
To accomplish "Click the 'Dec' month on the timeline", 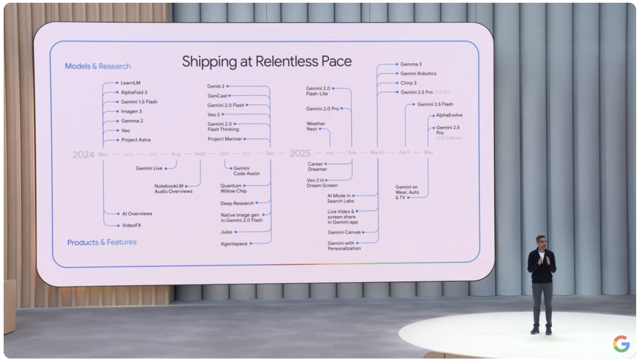I will [271, 154].
